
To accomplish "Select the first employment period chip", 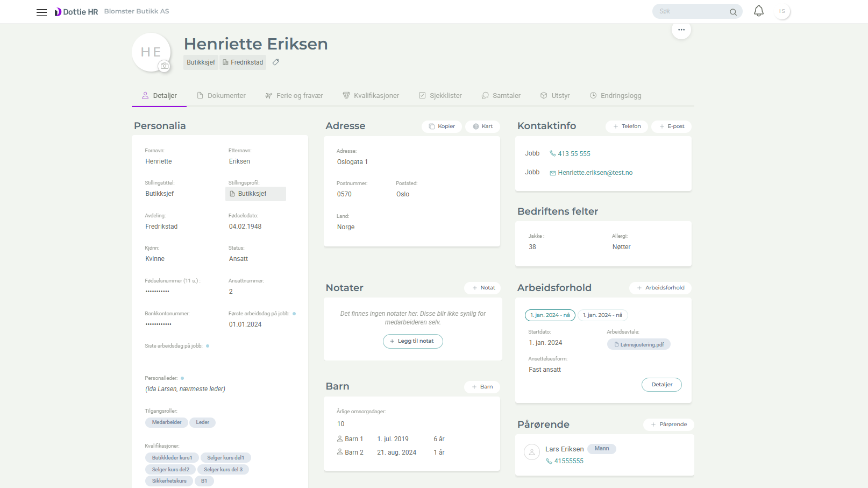I will 550,315.
